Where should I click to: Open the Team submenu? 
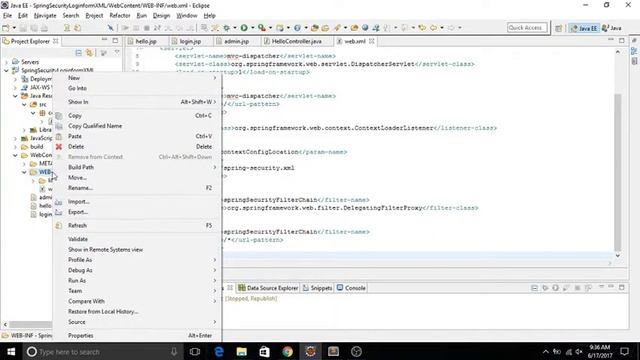click(137, 291)
